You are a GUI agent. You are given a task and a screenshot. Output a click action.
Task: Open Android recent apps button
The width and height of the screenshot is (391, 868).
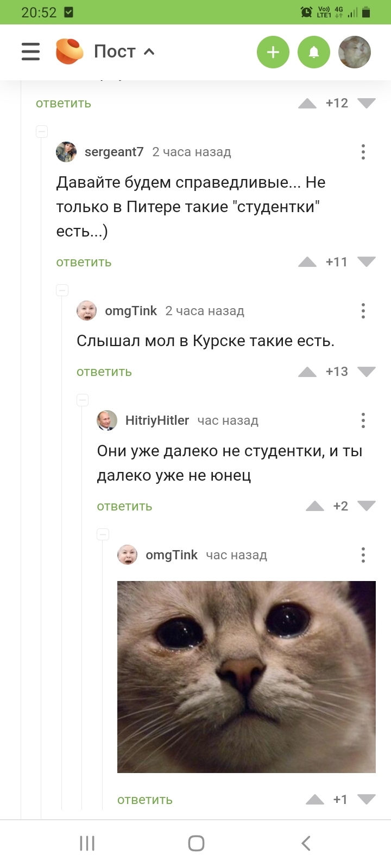click(x=87, y=843)
